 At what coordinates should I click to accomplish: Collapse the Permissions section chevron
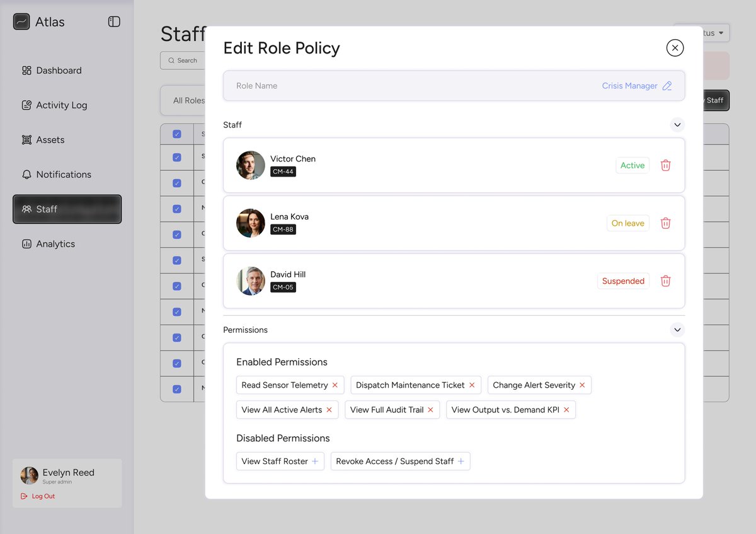tap(677, 329)
